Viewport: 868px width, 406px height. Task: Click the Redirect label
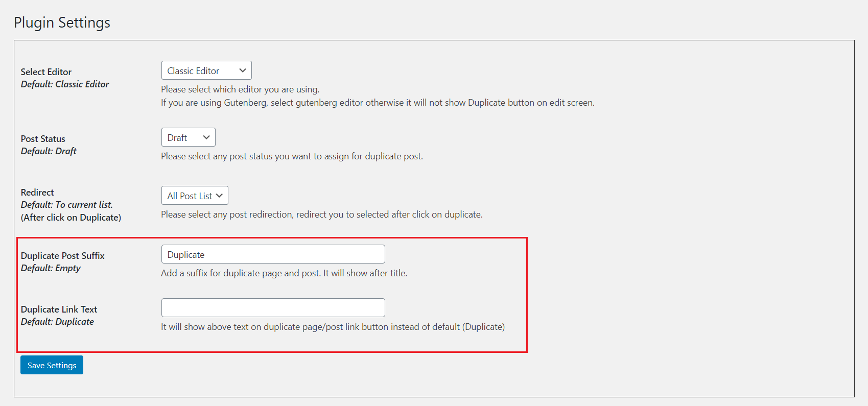point(37,193)
